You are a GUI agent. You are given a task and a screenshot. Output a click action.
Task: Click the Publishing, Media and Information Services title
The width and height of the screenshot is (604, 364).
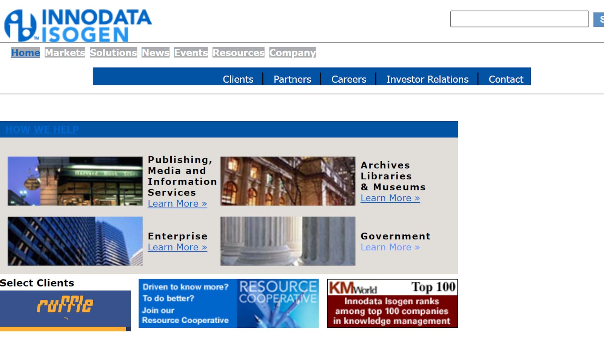[182, 176]
